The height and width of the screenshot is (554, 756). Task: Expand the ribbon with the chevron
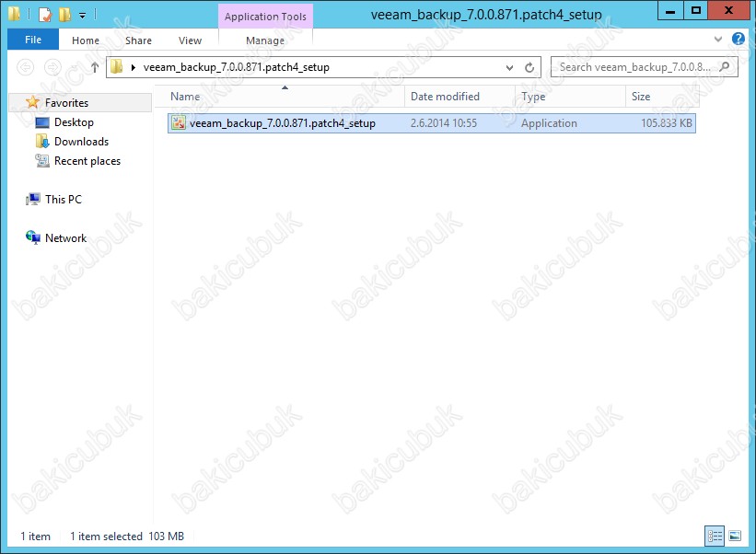(718, 39)
